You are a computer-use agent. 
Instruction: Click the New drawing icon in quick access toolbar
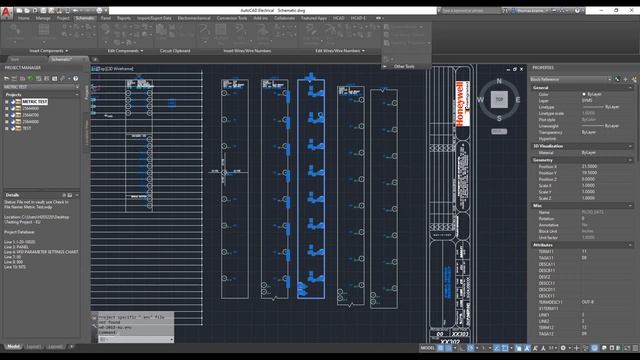point(19,11)
